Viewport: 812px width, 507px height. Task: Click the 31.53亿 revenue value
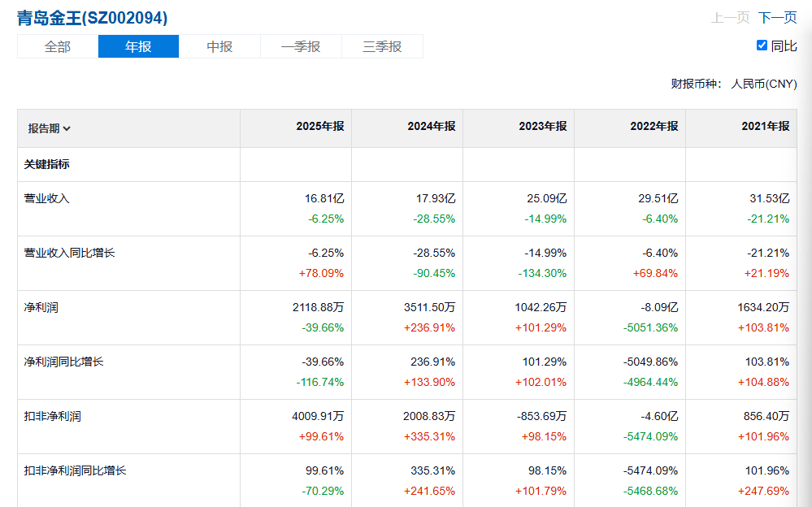coord(770,198)
